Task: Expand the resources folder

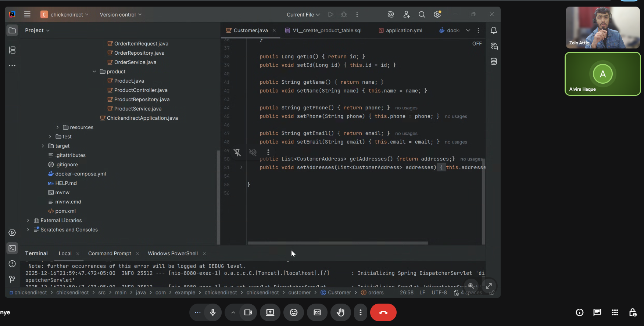Action: tap(57, 127)
